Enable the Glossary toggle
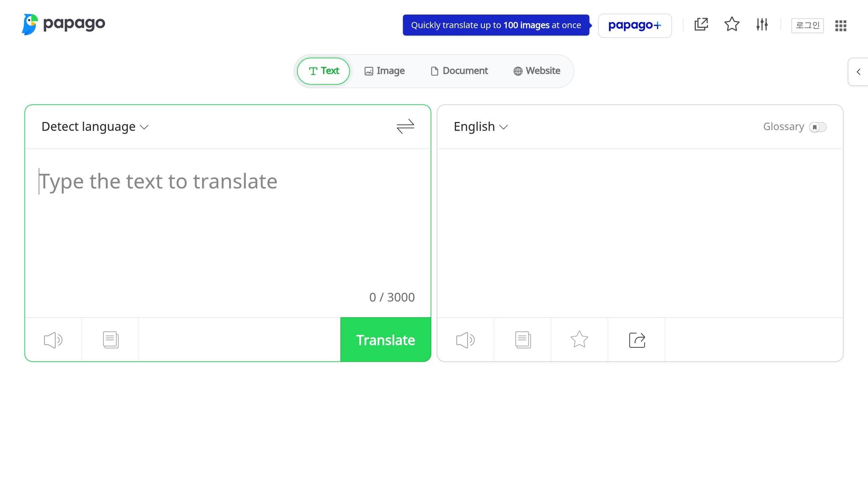The image size is (868, 488). pos(818,127)
